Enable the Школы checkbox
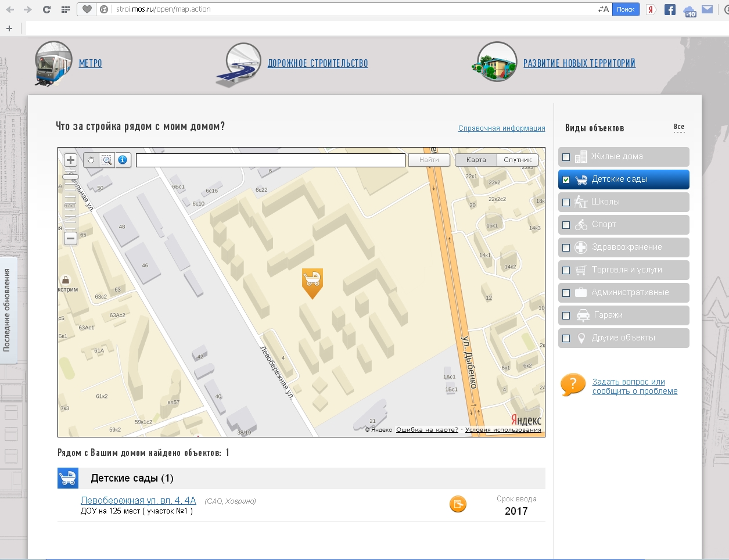Viewport: 729px width, 560px height. [566, 203]
